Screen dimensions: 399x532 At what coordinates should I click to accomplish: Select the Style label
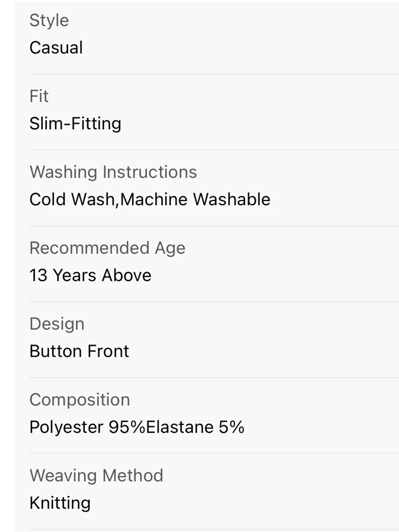(x=49, y=21)
